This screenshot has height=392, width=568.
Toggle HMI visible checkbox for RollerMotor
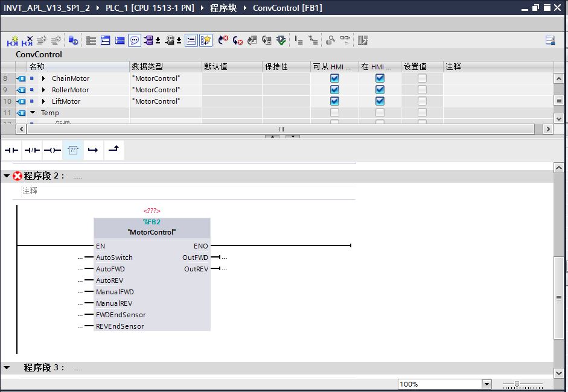click(x=380, y=90)
